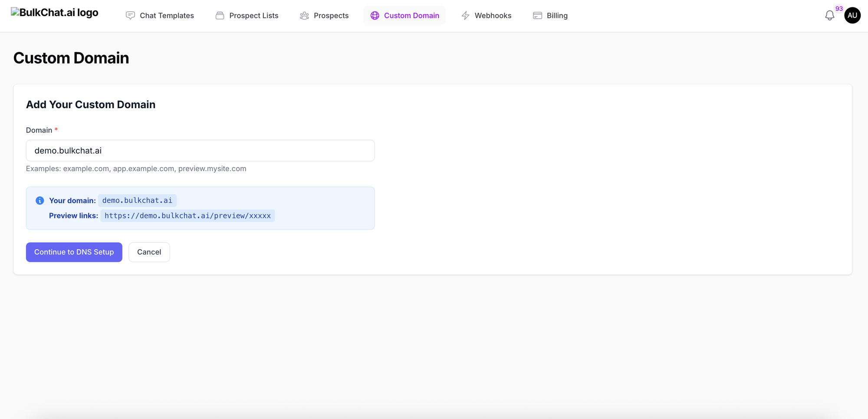Click the Billing credit card icon
This screenshot has height=419, width=868.
coord(537,16)
